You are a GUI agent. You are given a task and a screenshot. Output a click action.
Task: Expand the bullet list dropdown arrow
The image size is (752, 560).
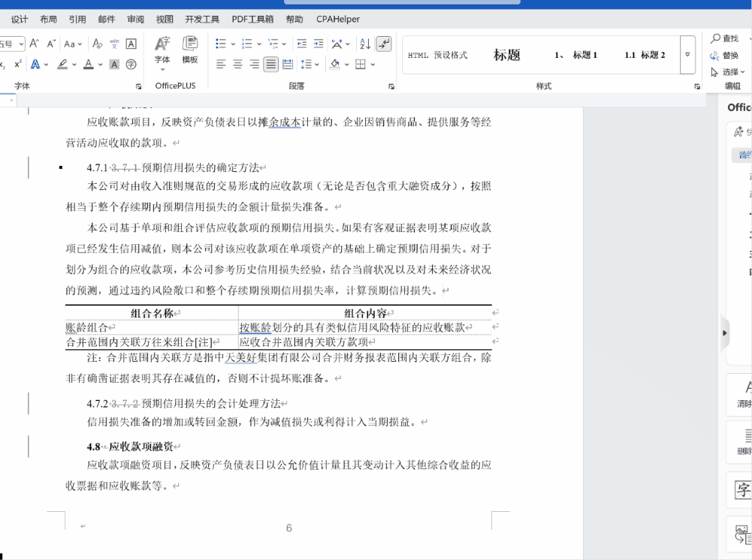tap(233, 44)
